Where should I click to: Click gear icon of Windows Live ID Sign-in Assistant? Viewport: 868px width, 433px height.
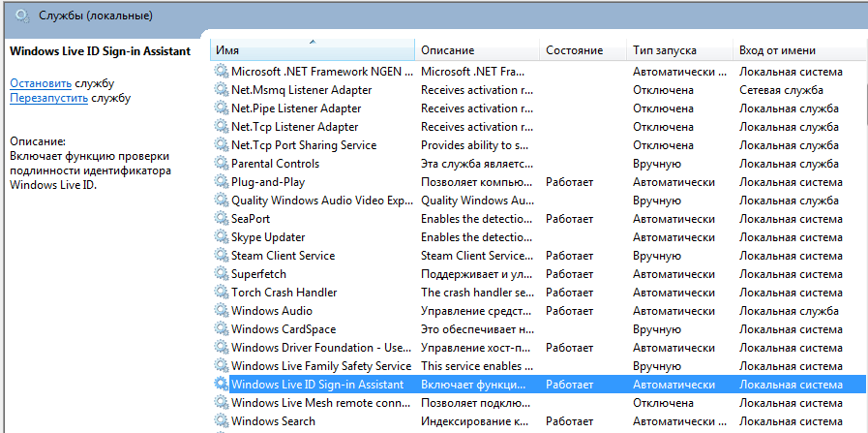coord(222,385)
